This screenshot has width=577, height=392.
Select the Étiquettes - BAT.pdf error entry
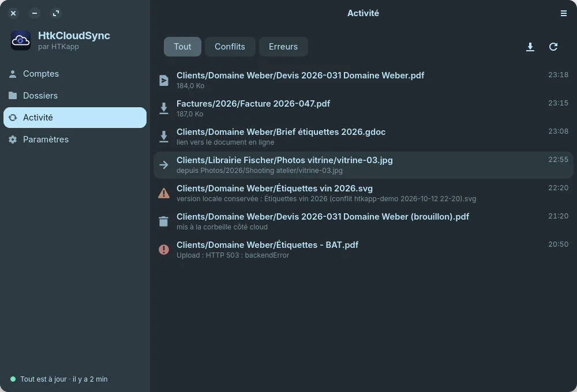click(x=364, y=250)
